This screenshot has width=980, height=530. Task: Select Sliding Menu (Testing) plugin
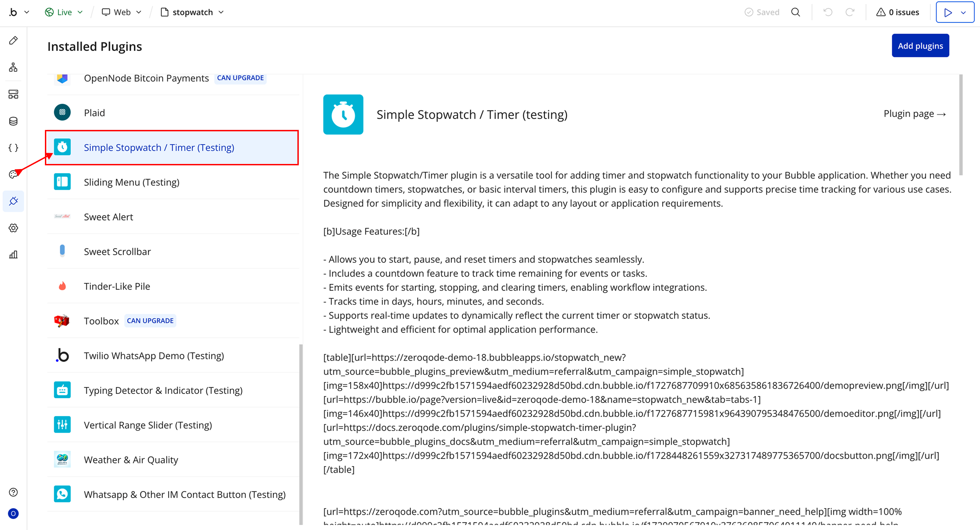[x=131, y=182]
